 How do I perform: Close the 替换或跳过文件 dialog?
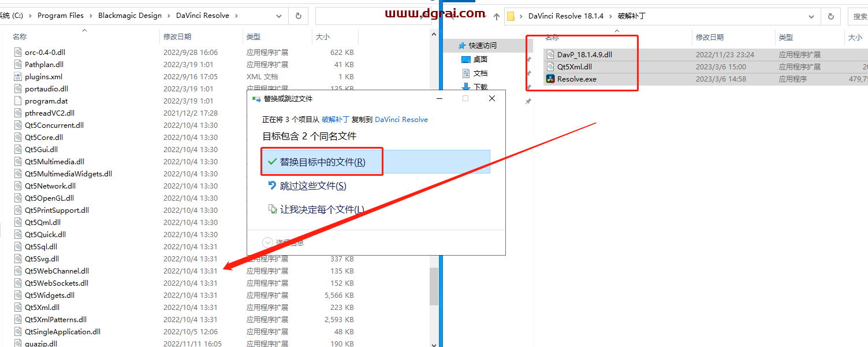(492, 98)
